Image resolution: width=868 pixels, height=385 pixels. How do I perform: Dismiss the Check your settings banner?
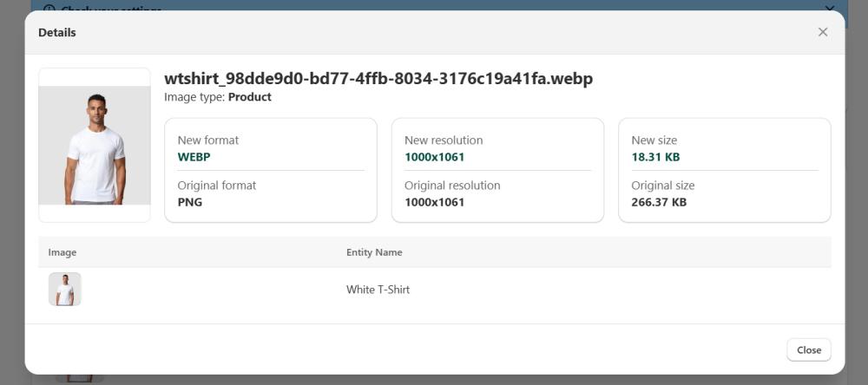click(829, 8)
